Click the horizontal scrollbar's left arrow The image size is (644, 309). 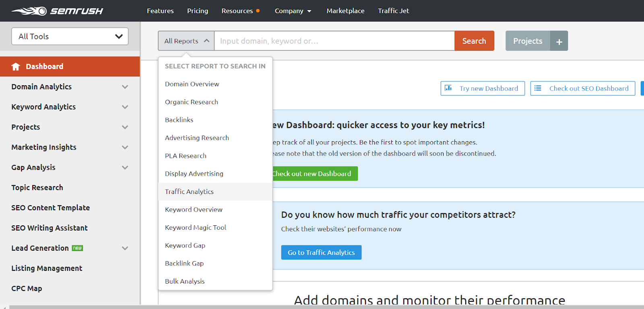(4, 307)
